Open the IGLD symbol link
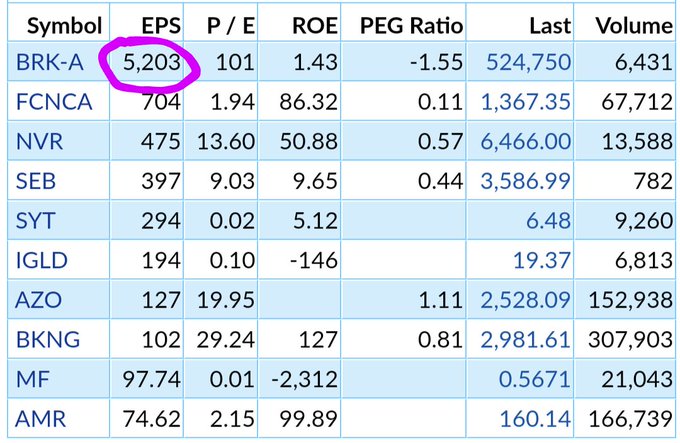The image size is (680, 443). tap(41, 260)
